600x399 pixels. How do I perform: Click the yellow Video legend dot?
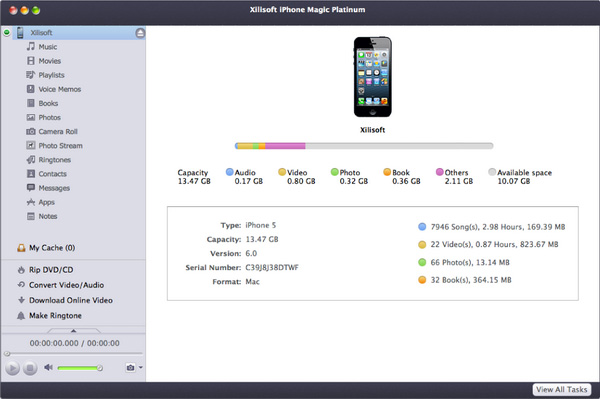(x=282, y=172)
